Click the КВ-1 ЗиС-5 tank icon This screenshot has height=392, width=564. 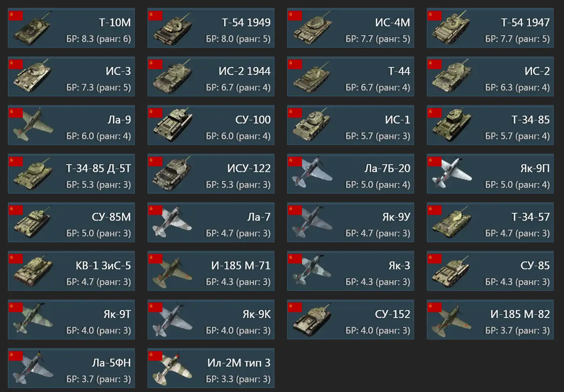(32, 271)
